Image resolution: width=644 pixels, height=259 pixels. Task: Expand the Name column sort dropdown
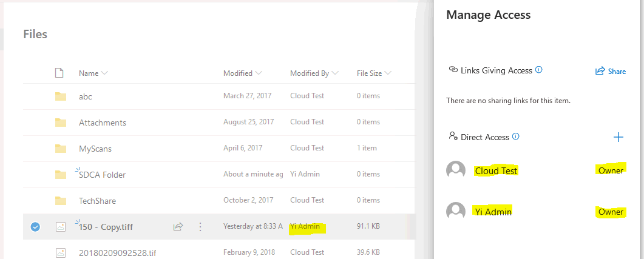[x=104, y=73]
